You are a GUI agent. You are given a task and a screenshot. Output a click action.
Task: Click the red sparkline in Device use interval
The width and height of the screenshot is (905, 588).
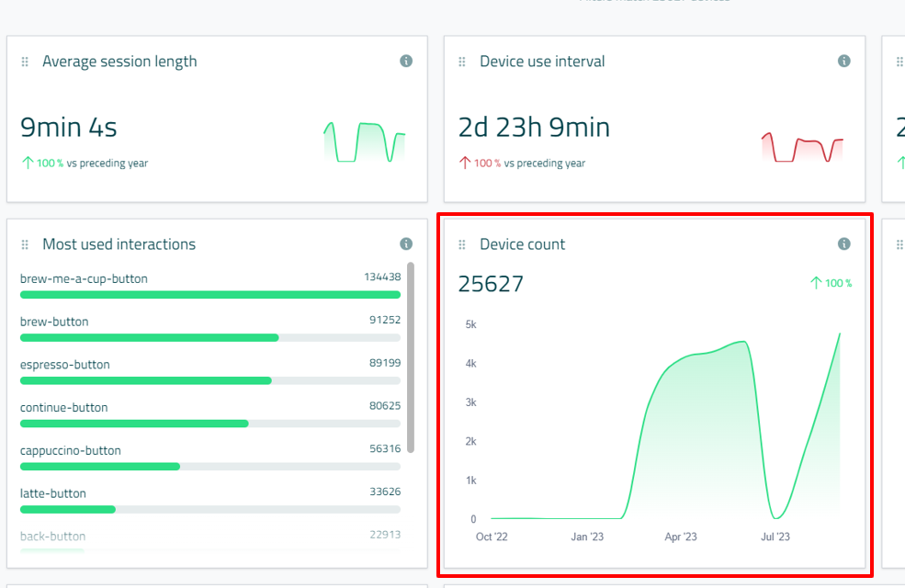(x=801, y=147)
